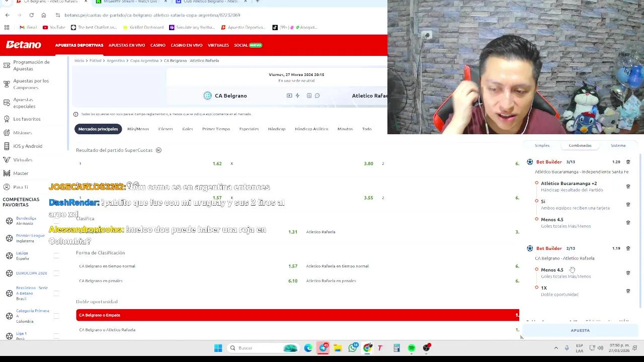Open Programación de Apuestas sidebar icon
The width and height of the screenshot is (644, 362).
click(7, 65)
